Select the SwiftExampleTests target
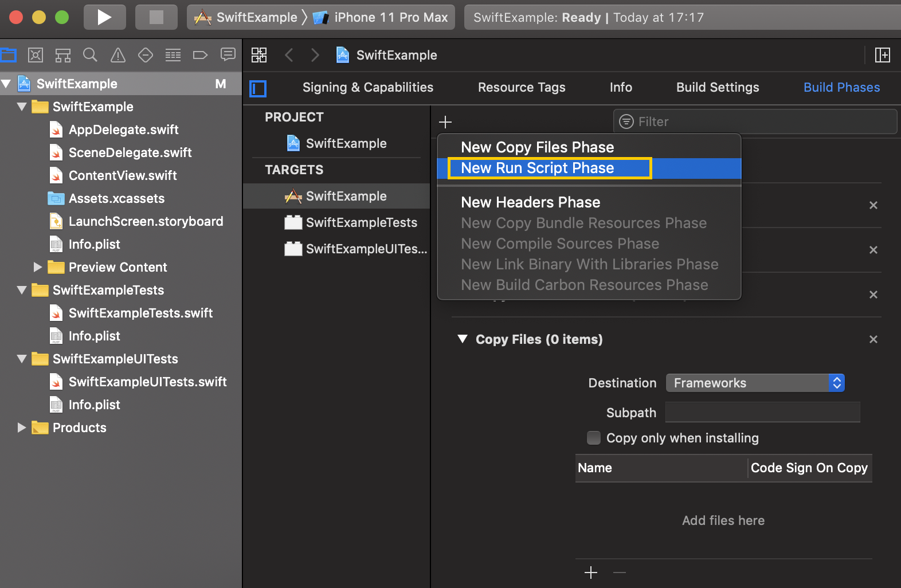Image resolution: width=901 pixels, height=588 pixels. coord(361,222)
